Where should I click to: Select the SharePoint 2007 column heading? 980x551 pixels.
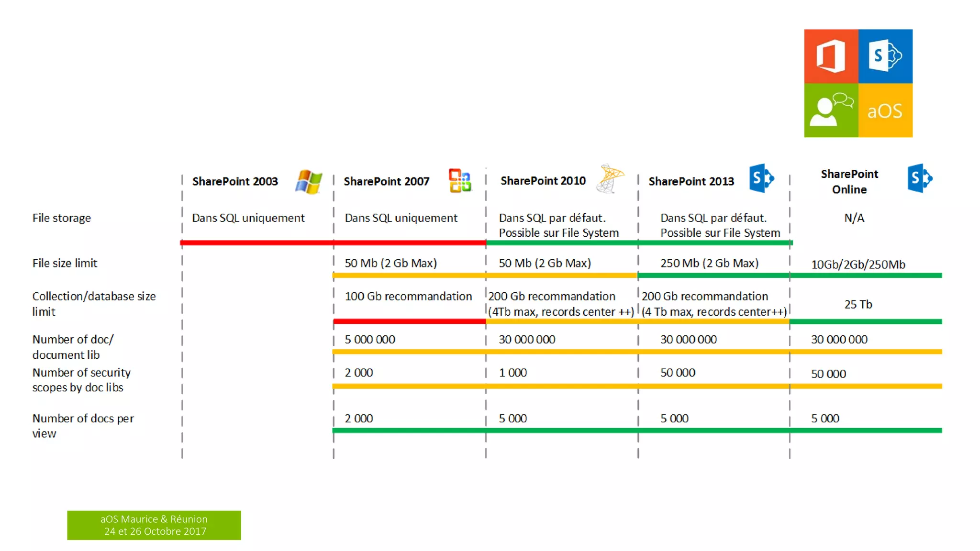click(x=387, y=182)
